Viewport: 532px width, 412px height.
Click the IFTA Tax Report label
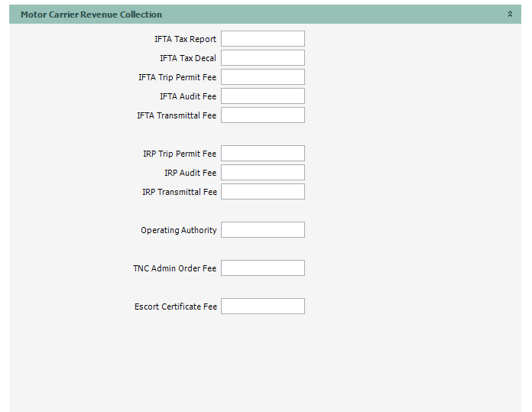click(x=185, y=39)
